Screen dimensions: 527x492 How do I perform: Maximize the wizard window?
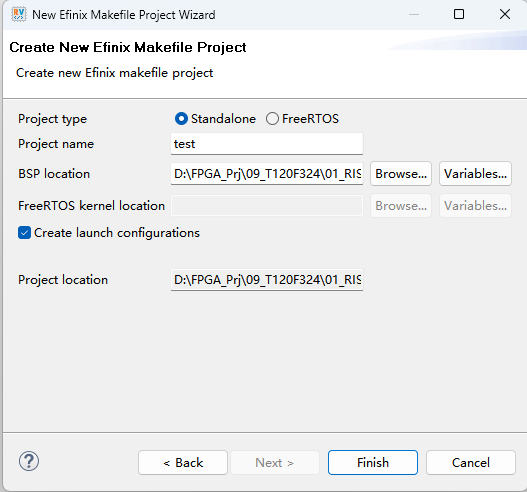(459, 14)
